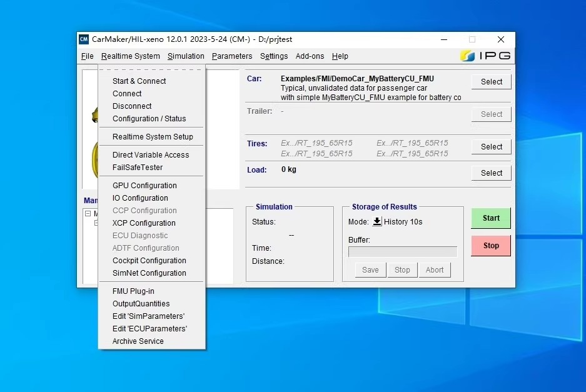Screen dimensions: 586x392
Task: Click the Tires: label
Action: click(257, 144)
